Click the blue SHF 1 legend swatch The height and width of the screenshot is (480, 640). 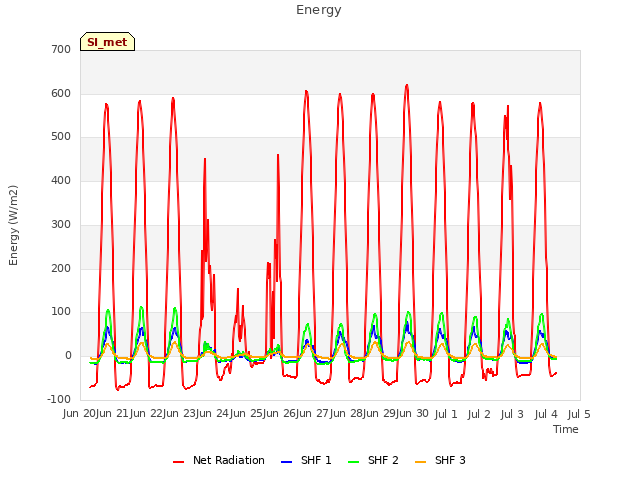(x=287, y=462)
